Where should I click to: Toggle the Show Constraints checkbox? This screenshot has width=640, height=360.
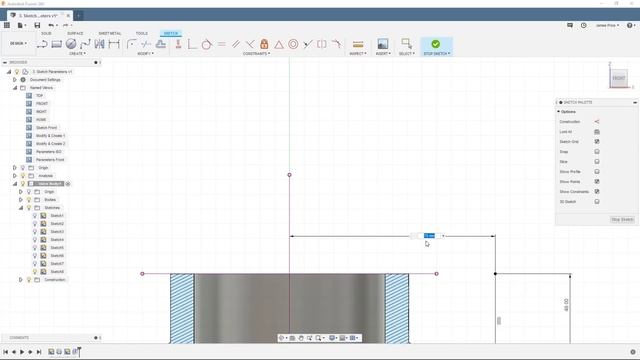(597, 191)
